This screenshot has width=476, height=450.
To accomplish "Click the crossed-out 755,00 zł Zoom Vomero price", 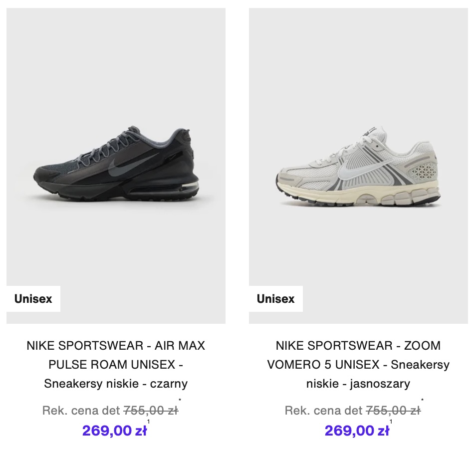I will 393,411.
